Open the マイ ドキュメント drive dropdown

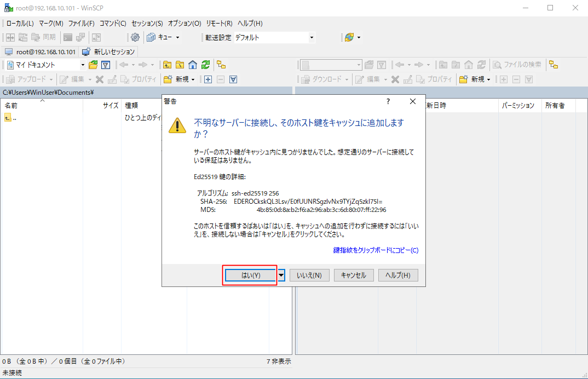point(83,65)
